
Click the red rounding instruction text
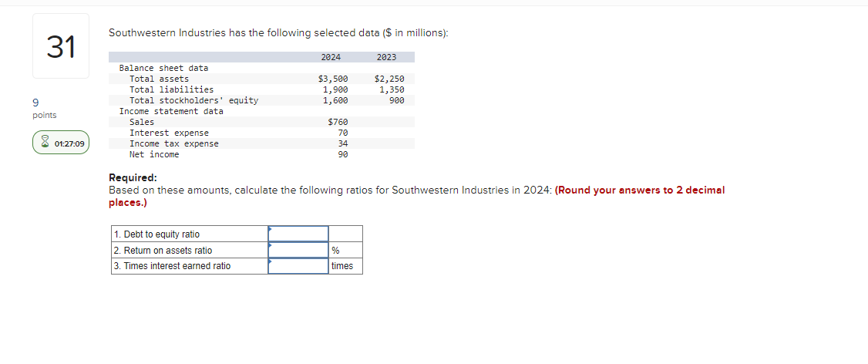click(416, 196)
